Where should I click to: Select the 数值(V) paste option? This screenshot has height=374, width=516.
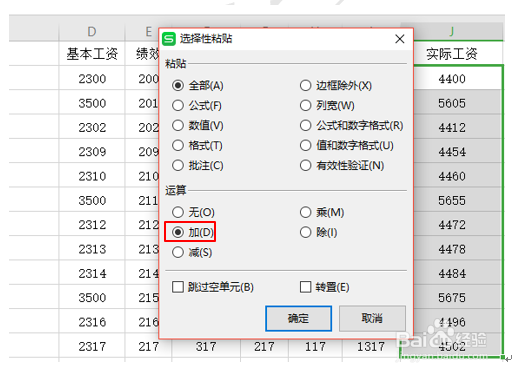coord(198,126)
